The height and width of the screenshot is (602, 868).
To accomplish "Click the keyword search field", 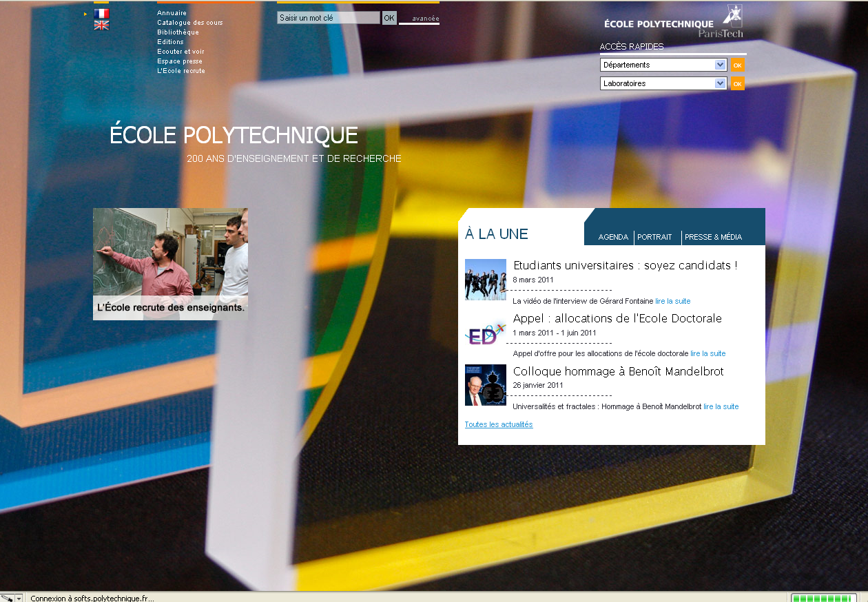I will pos(329,18).
